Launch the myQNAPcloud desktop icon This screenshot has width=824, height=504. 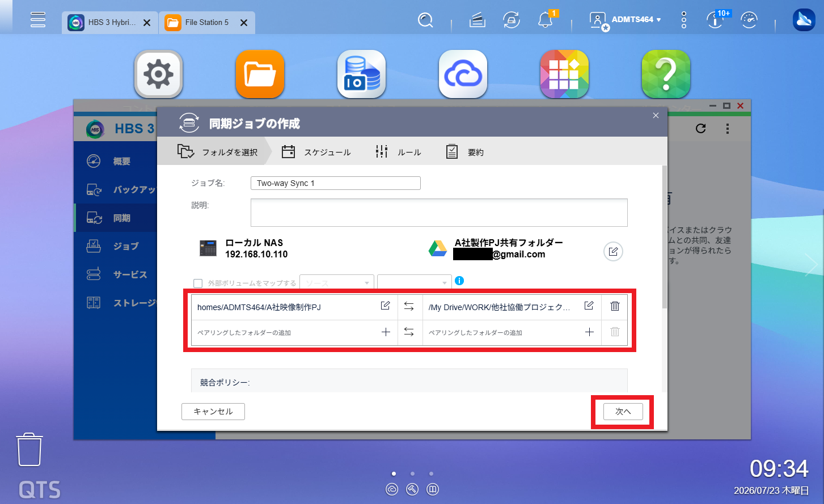463,74
